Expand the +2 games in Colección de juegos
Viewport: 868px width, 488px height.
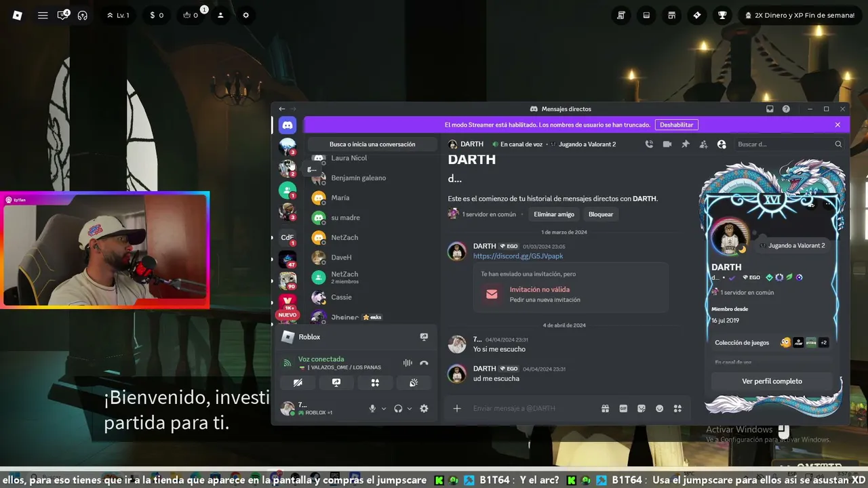(823, 343)
